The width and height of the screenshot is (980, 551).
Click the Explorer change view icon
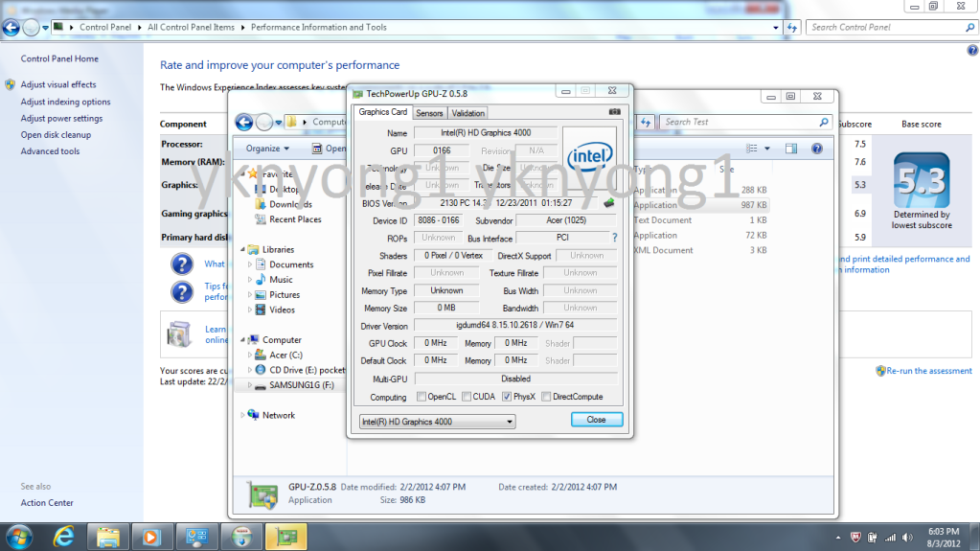point(752,149)
